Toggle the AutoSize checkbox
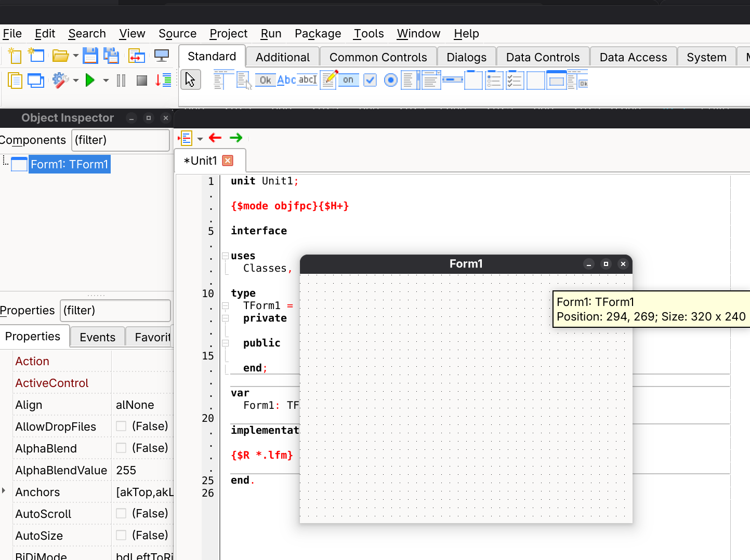 [x=121, y=535]
